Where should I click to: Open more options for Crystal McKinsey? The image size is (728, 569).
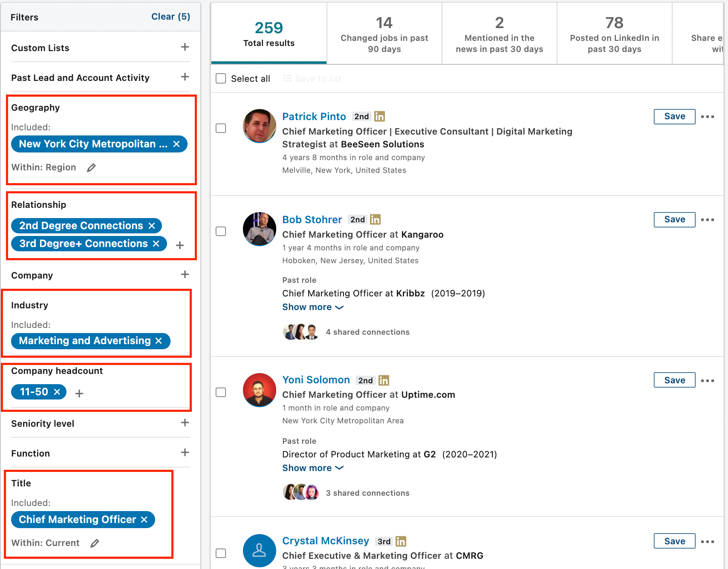tap(708, 542)
